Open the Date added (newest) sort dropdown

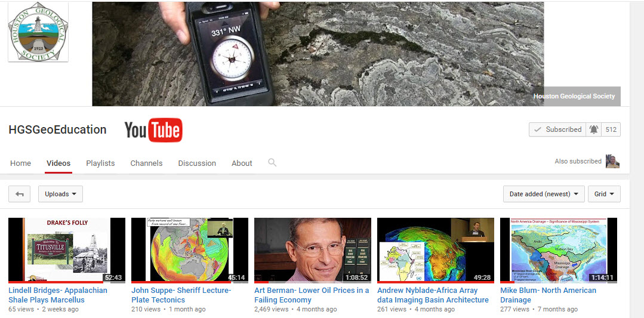(x=544, y=194)
